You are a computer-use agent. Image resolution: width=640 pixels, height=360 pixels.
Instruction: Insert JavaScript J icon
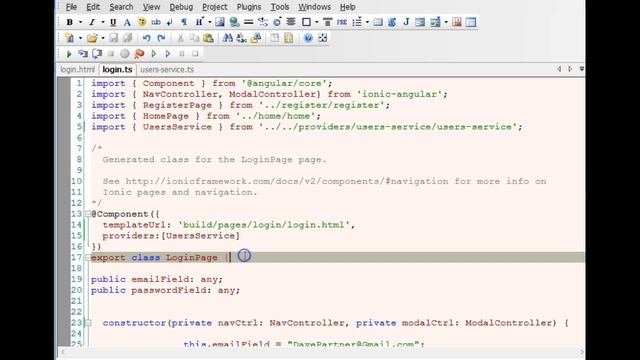coord(406,22)
